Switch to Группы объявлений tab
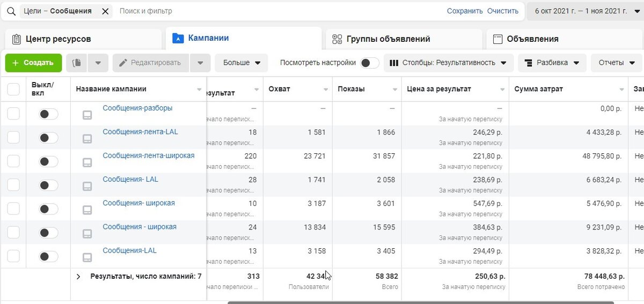This screenshot has width=644, height=304. point(404,39)
